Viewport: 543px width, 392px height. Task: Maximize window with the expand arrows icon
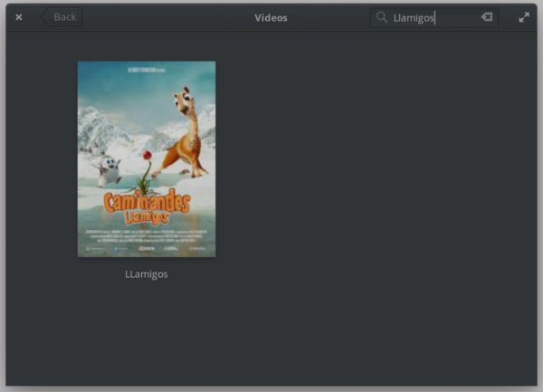(x=524, y=17)
